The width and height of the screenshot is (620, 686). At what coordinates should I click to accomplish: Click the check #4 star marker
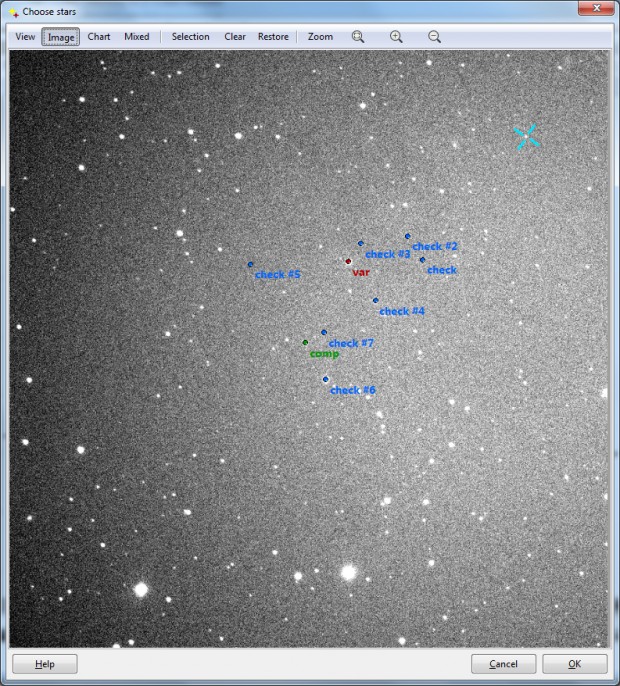point(375,301)
